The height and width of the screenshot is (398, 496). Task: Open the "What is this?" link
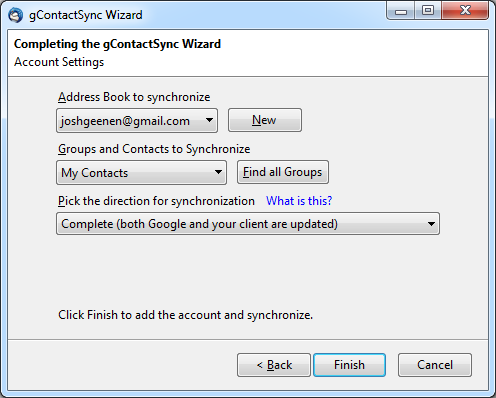(299, 201)
